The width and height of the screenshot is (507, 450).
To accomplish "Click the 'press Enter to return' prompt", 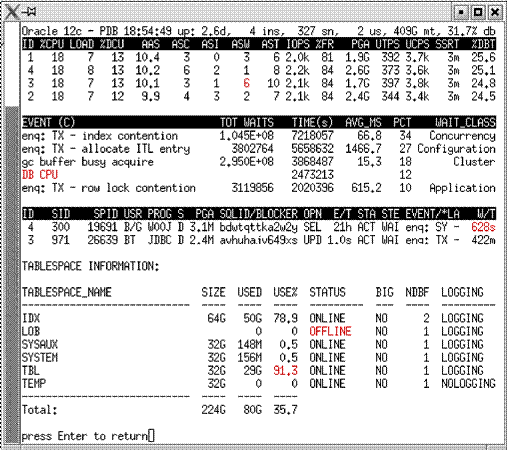I will pyautogui.click(x=85, y=436).
